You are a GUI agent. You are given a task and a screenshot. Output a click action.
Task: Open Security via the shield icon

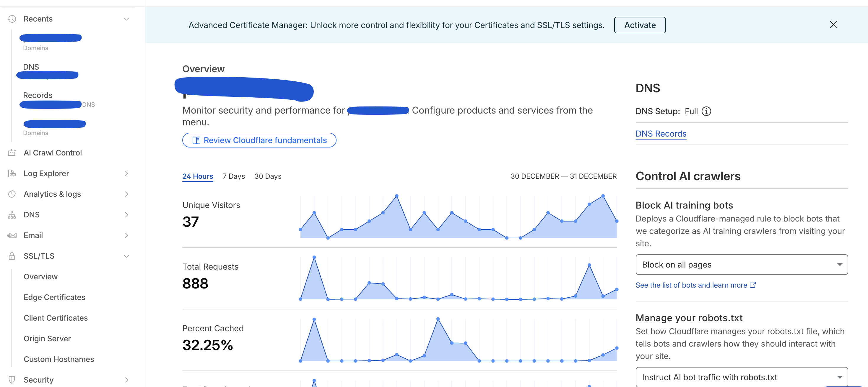(12, 380)
